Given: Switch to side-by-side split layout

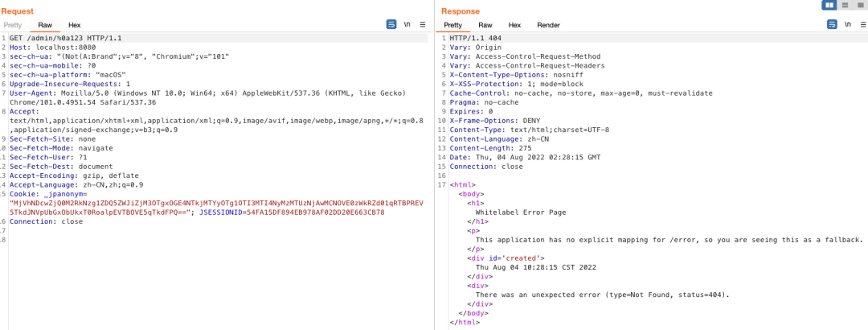Looking at the screenshot, I should (829, 5).
